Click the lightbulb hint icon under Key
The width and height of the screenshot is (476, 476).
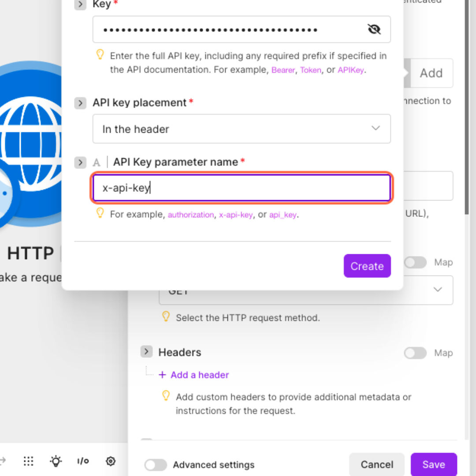[x=100, y=55]
